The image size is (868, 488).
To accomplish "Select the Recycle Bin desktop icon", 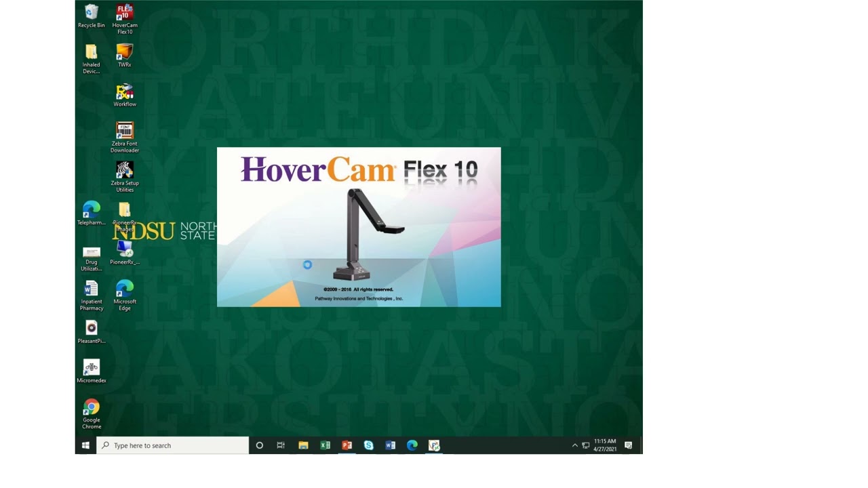I will 92,16.
